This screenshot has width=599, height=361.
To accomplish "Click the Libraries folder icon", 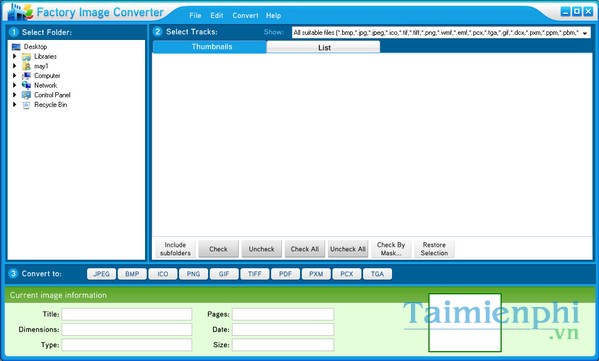I will click(26, 57).
